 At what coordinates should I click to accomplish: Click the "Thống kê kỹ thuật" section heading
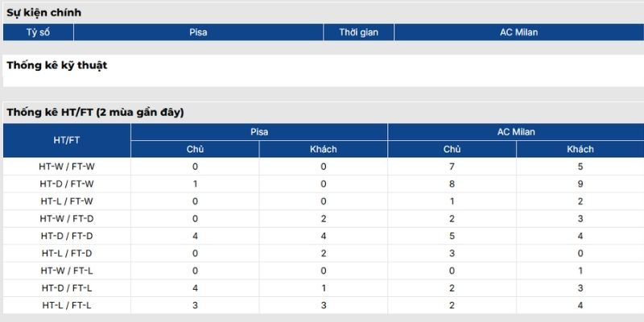click(57, 65)
